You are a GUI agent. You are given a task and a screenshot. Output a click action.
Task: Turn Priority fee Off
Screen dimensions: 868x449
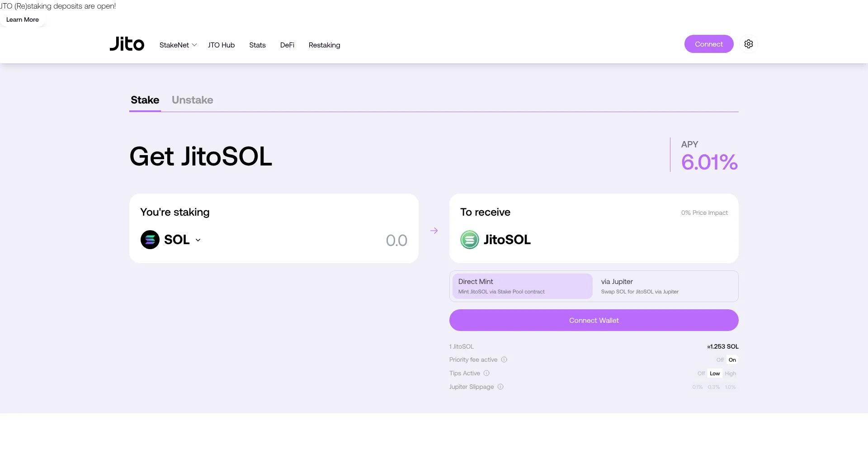[x=720, y=360]
